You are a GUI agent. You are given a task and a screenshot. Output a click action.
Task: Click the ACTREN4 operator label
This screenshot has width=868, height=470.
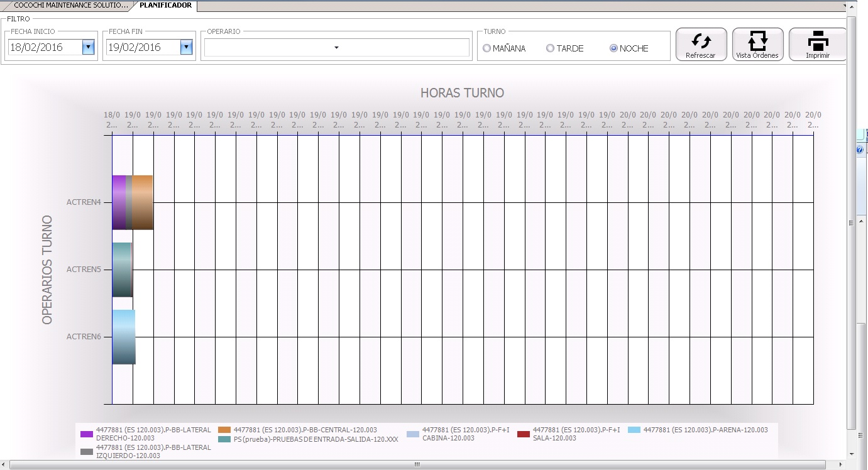pos(84,202)
